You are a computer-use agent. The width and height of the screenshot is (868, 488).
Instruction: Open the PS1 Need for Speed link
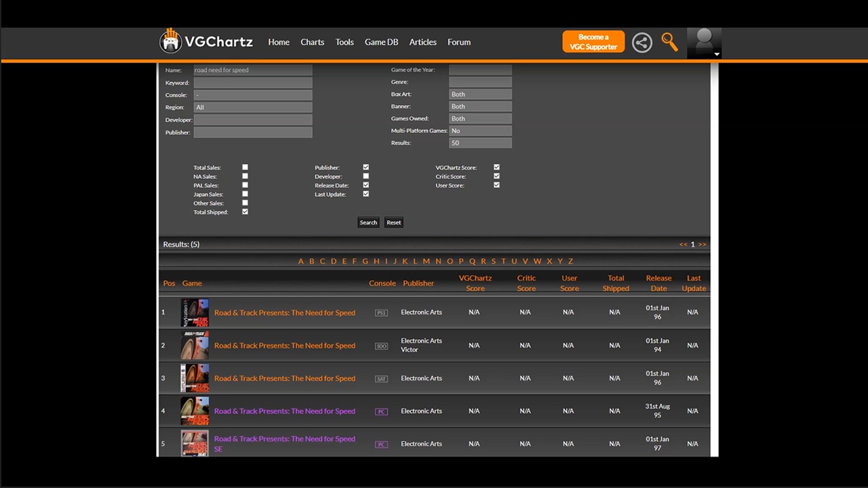pos(285,312)
